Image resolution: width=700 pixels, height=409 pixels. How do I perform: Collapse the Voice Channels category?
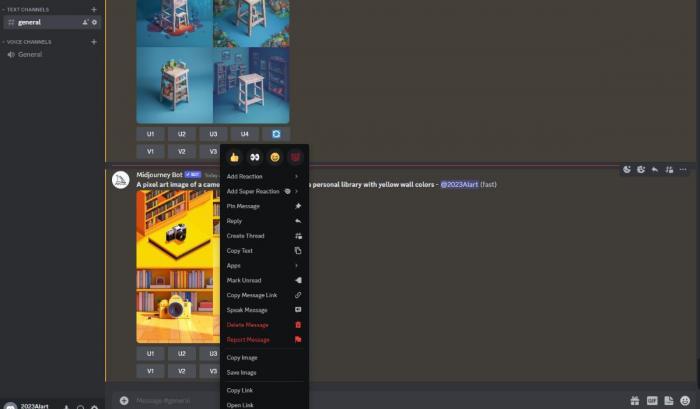pos(27,42)
